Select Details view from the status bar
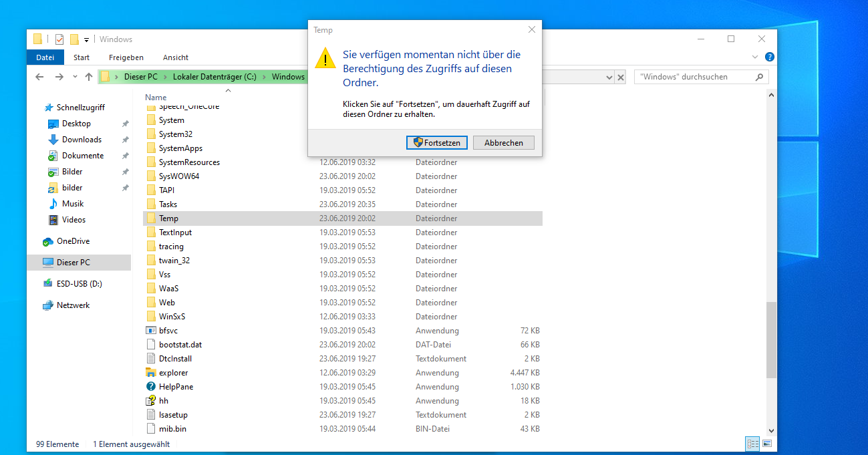This screenshot has width=868, height=455. point(752,444)
